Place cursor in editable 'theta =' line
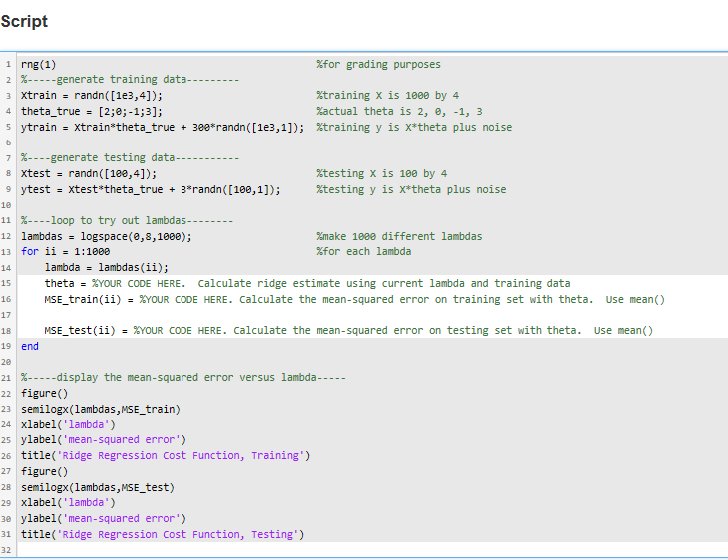728x560 pixels. (x=372, y=283)
